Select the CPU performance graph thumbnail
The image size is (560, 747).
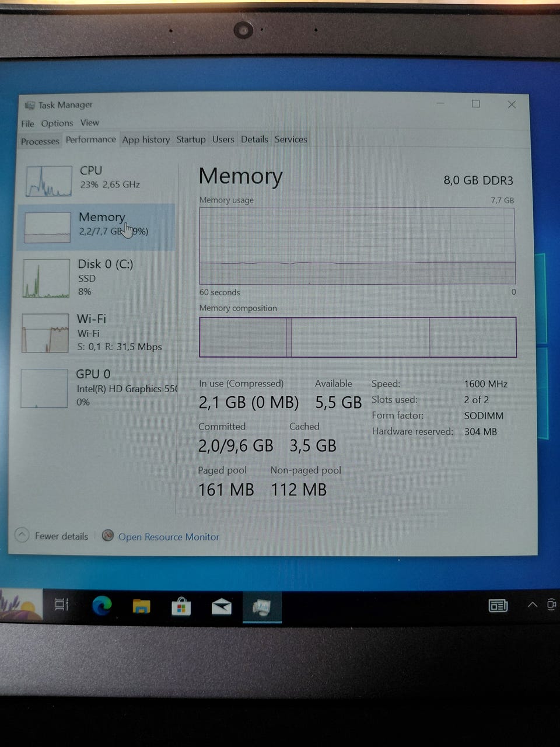pyautogui.click(x=48, y=181)
